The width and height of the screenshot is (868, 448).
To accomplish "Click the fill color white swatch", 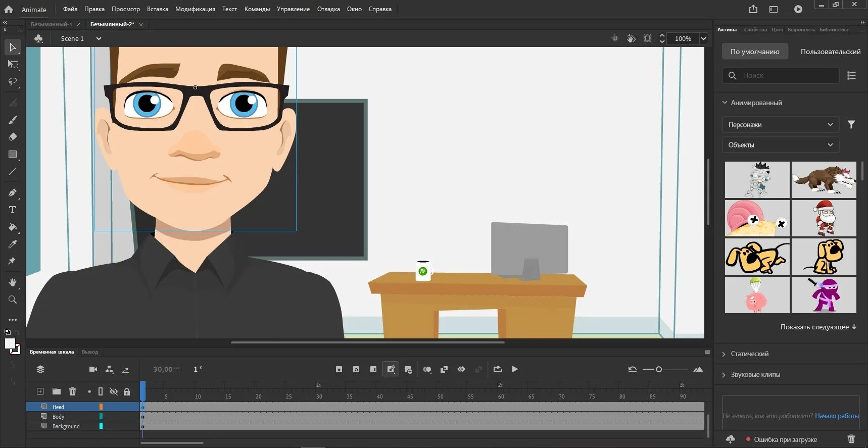I will 10,344.
